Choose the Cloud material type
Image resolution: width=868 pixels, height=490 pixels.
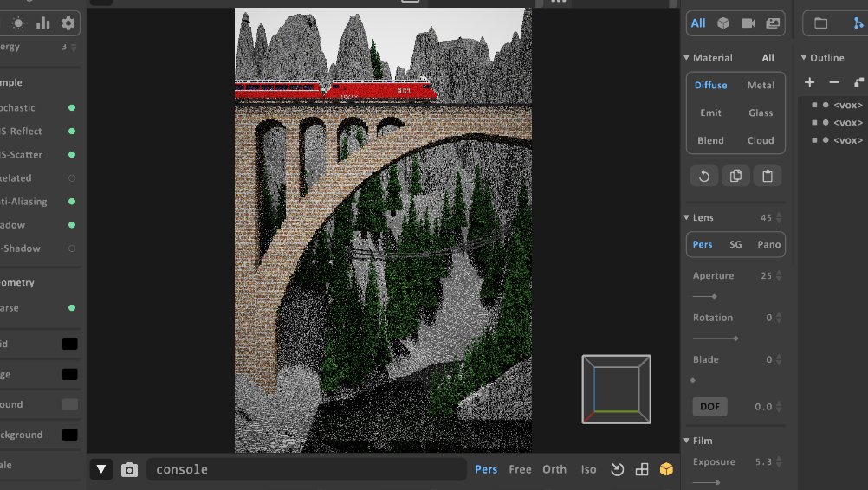coord(761,140)
